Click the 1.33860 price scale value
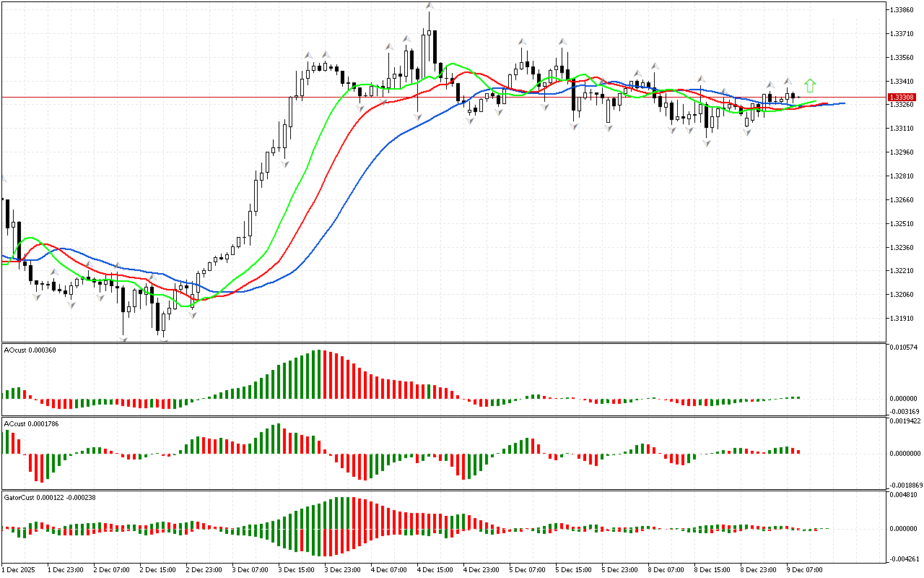The width and height of the screenshot is (924, 578). tap(903, 10)
